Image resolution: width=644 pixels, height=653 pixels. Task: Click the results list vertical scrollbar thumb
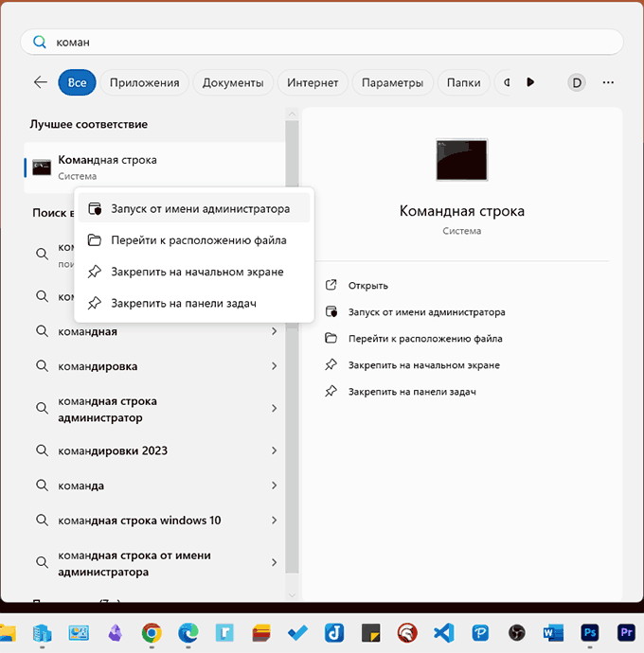pyautogui.click(x=293, y=347)
